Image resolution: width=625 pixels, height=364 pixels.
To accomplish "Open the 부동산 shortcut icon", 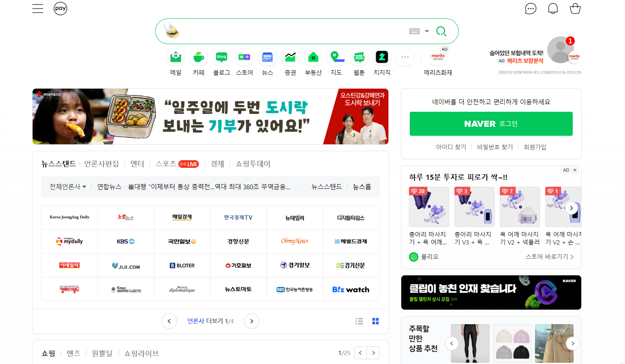I will coord(313,62).
